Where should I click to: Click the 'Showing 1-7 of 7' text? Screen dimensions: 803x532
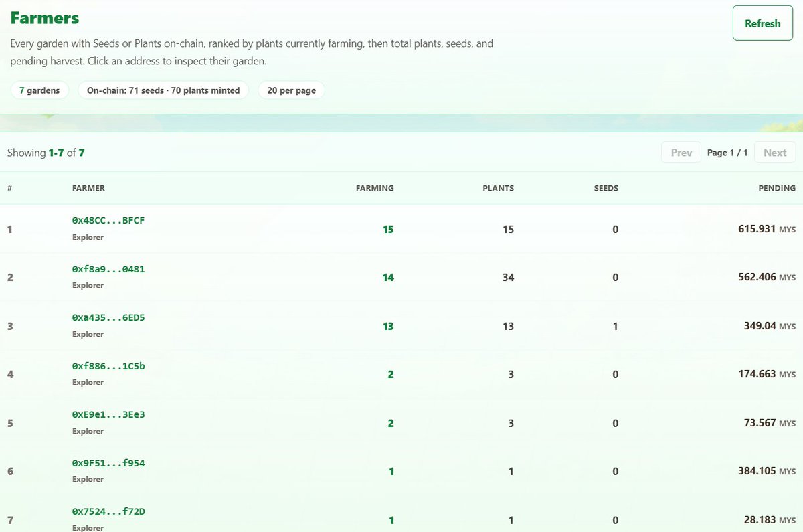coord(46,153)
